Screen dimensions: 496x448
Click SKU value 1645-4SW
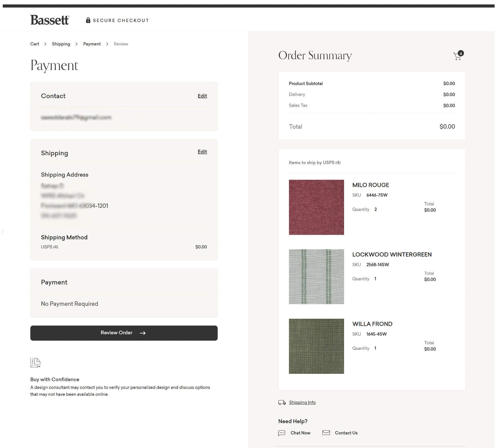[x=376, y=334]
